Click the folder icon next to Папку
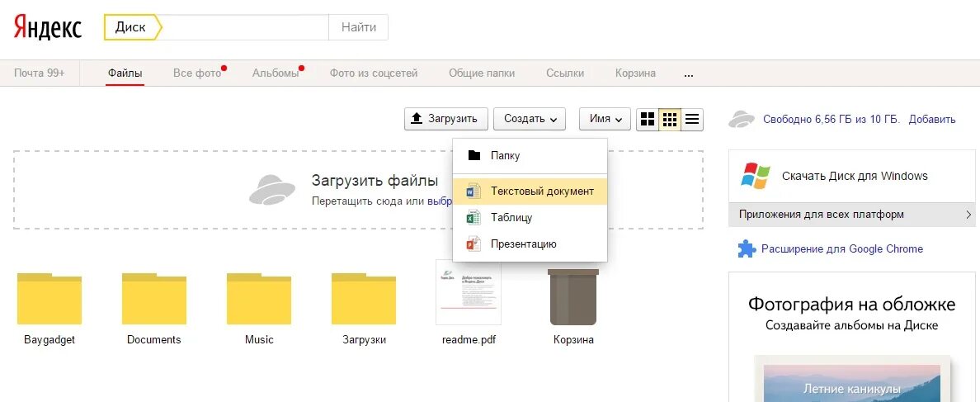Image resolution: width=980 pixels, height=402 pixels. (x=474, y=155)
